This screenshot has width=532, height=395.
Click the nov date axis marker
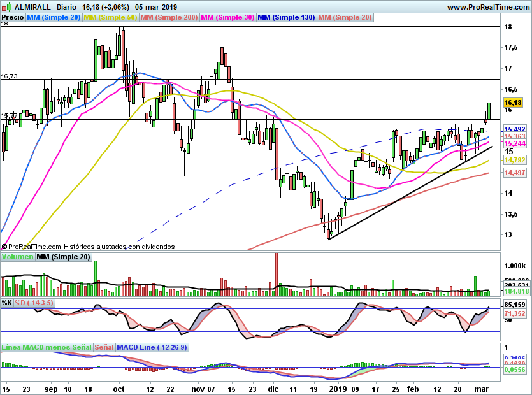tap(198, 389)
